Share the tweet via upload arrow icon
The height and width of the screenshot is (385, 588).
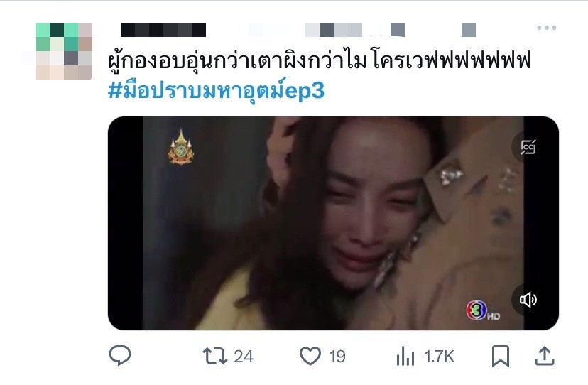[x=545, y=356]
